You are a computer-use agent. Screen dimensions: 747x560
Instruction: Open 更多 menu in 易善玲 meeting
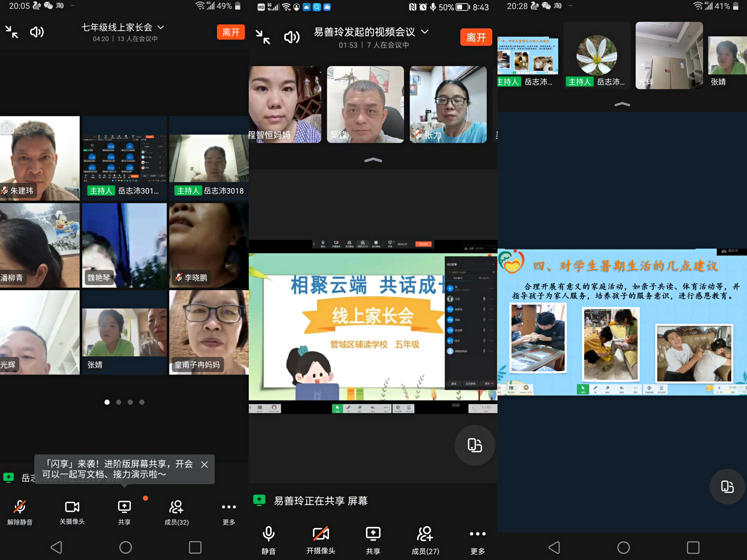[478, 540]
